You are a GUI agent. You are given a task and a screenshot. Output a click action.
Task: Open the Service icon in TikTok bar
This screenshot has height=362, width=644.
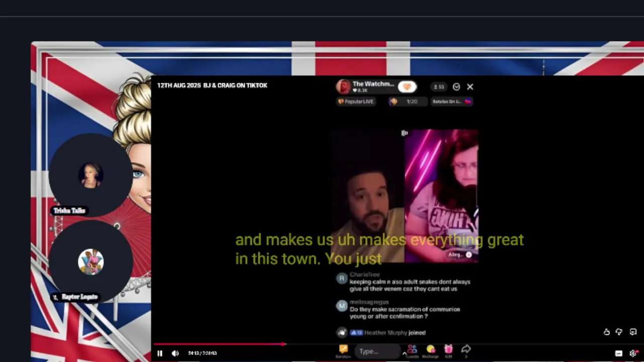(x=343, y=351)
